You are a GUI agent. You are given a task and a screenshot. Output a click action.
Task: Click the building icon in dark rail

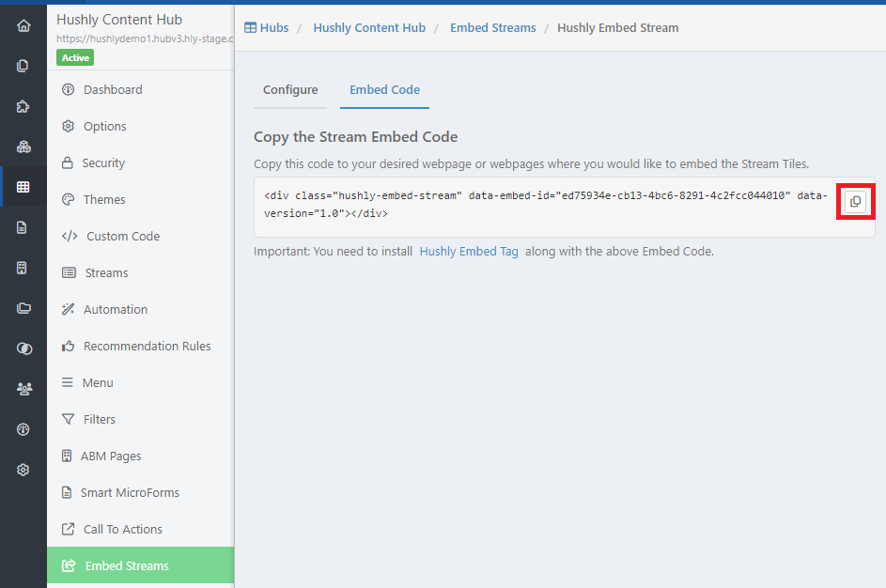pos(22,268)
